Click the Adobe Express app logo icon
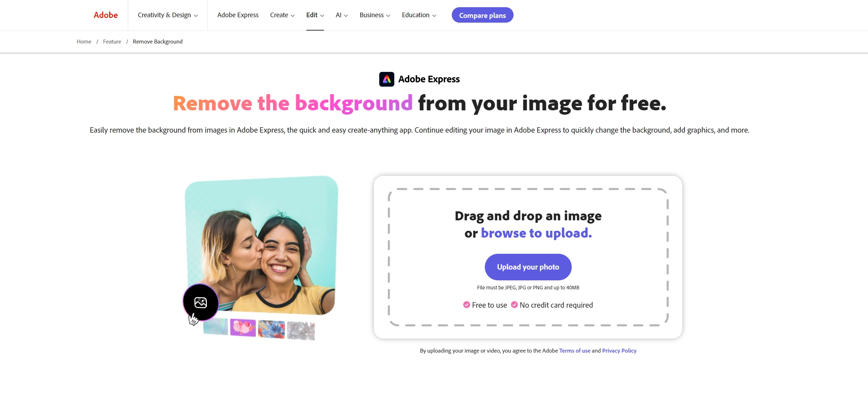 pos(386,79)
